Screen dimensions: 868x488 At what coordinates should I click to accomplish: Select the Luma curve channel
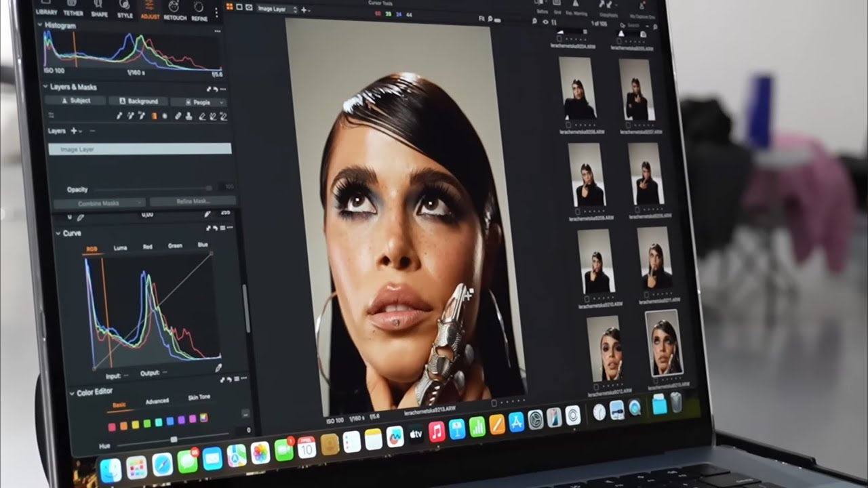pyautogui.click(x=120, y=248)
